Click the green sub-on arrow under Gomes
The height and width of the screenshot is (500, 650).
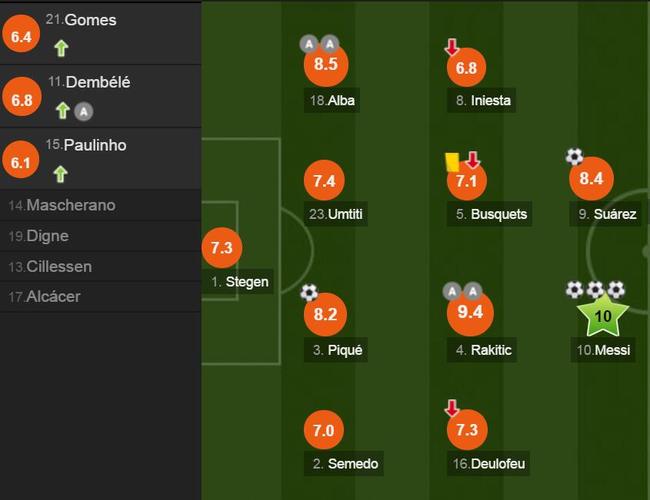click(x=61, y=48)
